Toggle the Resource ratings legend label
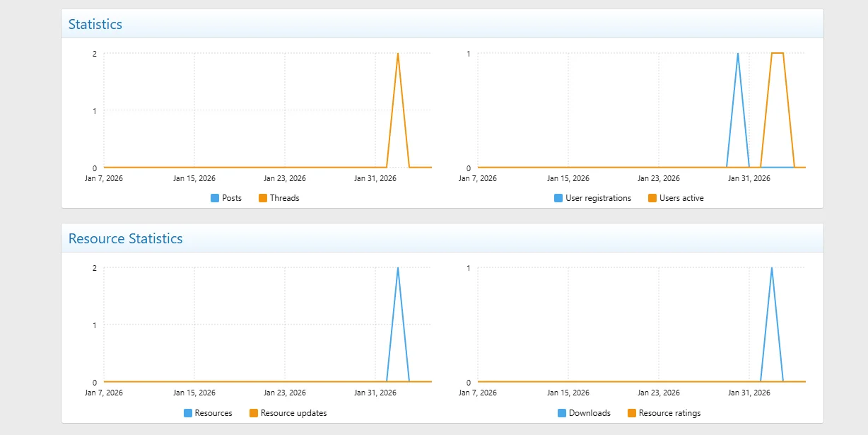Viewport: 868px width, 435px height. coord(669,413)
